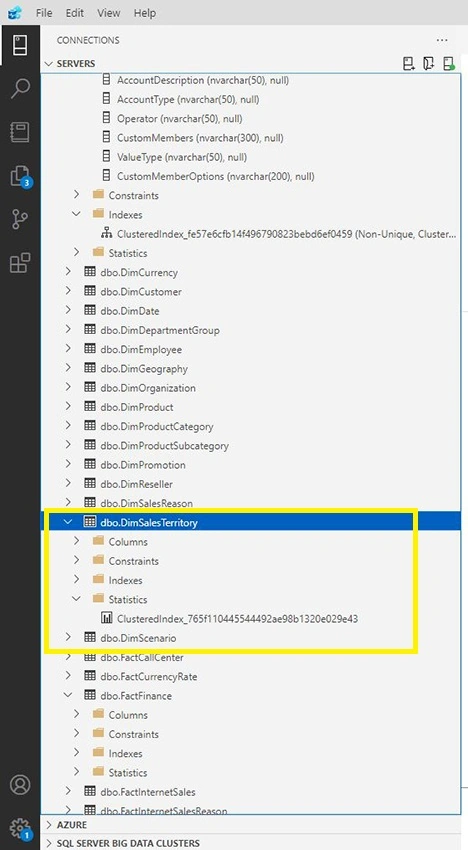Open the Help menu
The height and width of the screenshot is (850, 468).
(145, 12)
